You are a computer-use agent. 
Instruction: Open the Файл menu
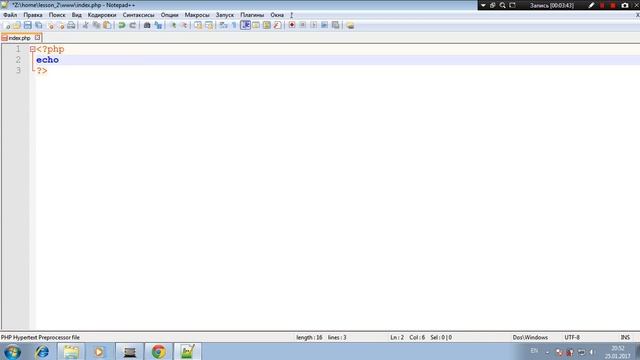(10, 15)
